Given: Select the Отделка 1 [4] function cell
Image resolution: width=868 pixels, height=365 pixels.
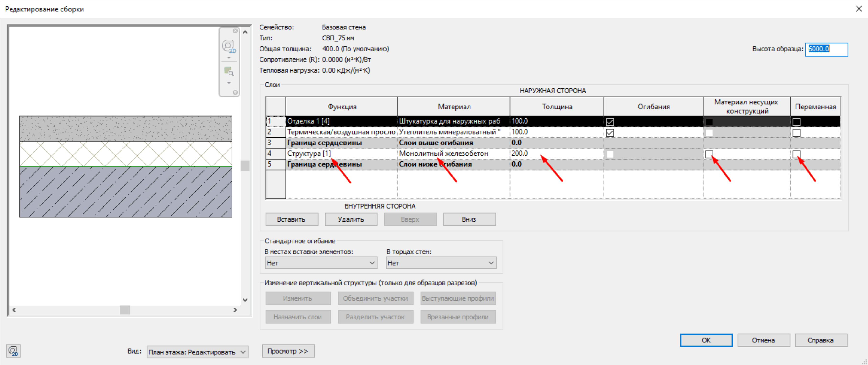Looking at the screenshot, I should tap(341, 121).
